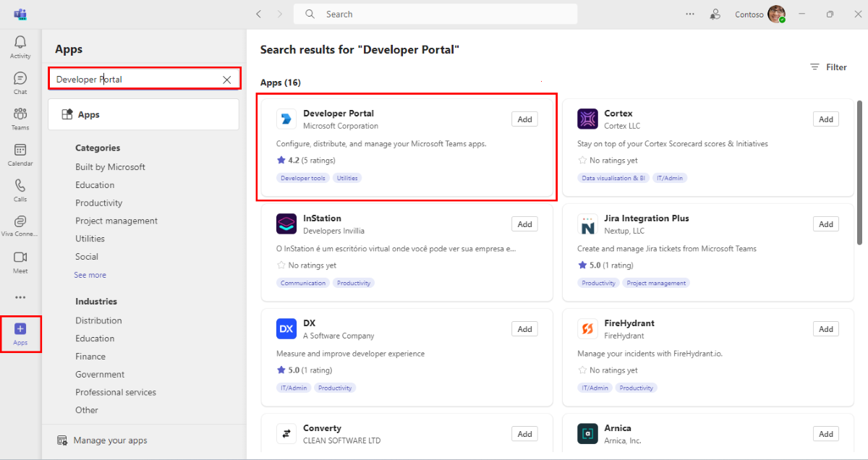Choose the Utilities category
Viewport: 868px width, 460px height.
90,239
